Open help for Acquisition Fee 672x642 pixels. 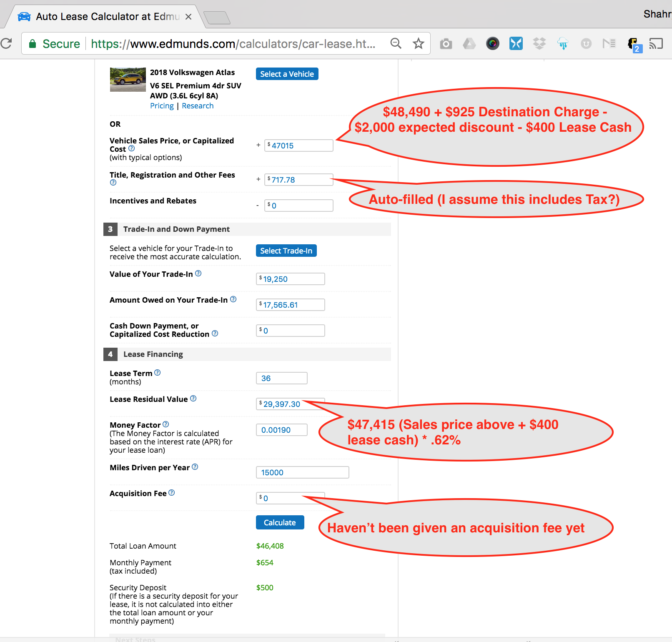click(x=172, y=493)
